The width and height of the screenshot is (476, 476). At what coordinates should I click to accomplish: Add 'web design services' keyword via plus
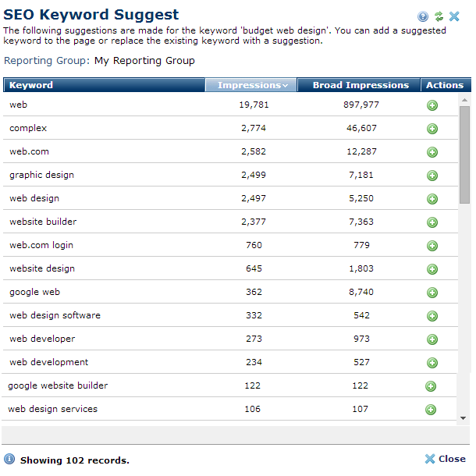431,410
